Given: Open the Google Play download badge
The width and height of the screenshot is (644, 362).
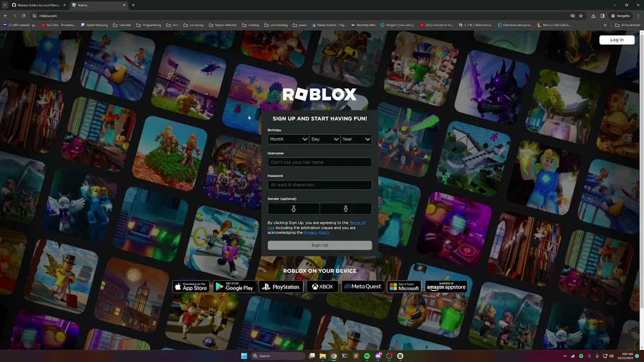Looking at the screenshot, I should pyautogui.click(x=234, y=287).
